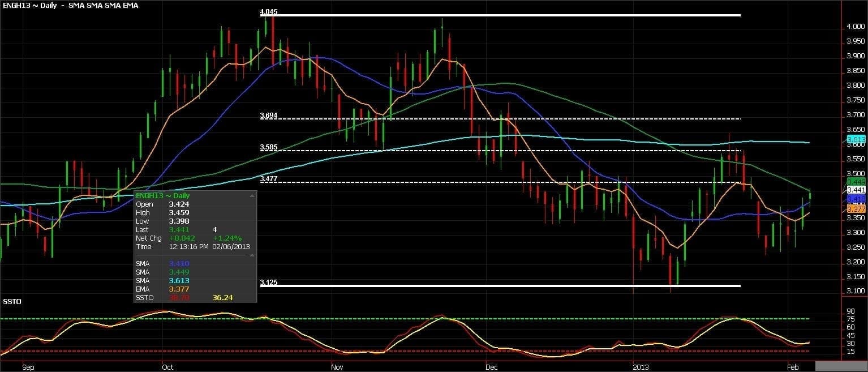Screen dimensions: 868x372
Task: Click the yellow SSTO 36.24 value
Action: [x=222, y=297]
